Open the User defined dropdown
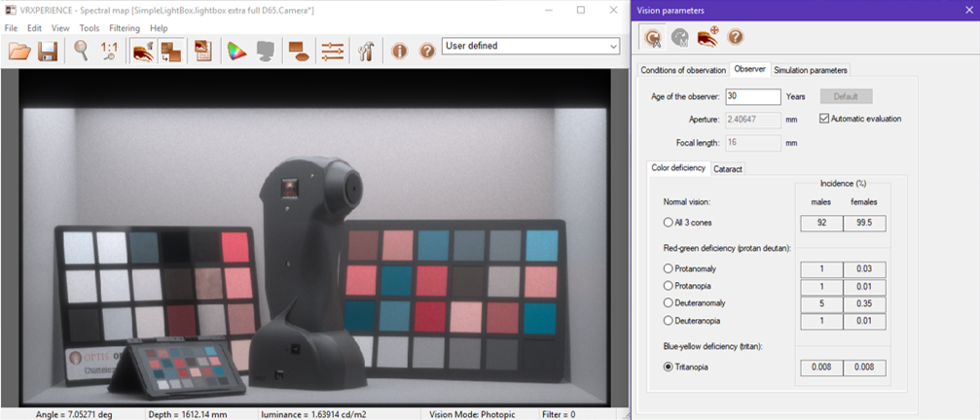980x420 pixels. 530,46
